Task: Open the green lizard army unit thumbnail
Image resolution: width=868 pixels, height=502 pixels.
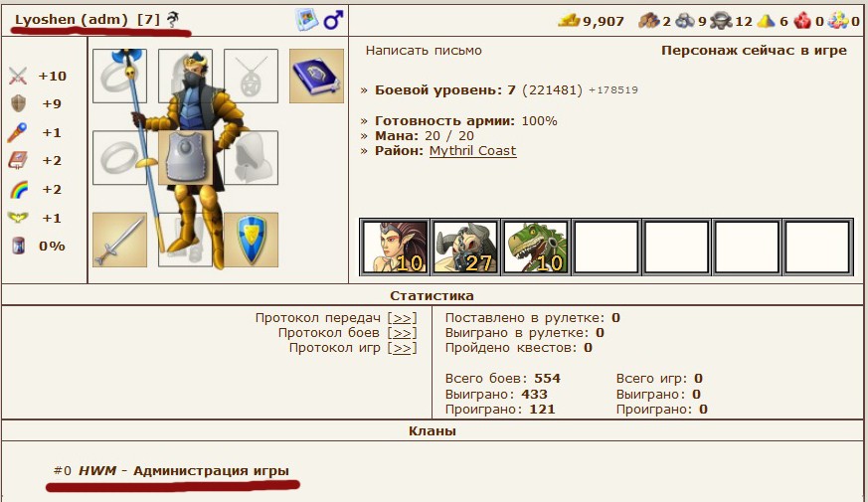Action: tap(535, 247)
